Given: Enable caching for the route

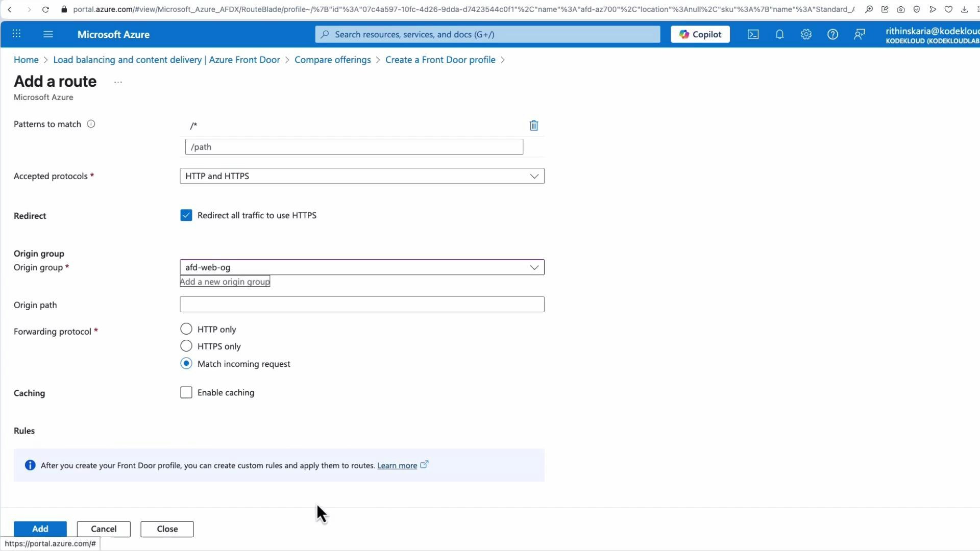Looking at the screenshot, I should point(186,392).
